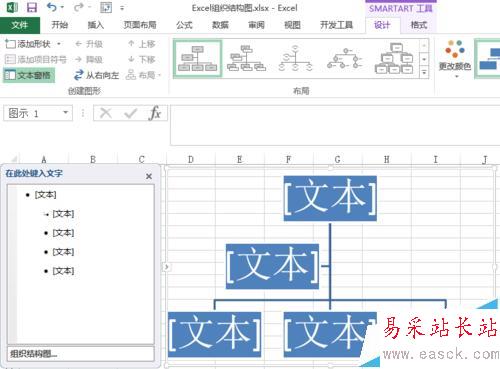Click the text pane collapse arrow on SmartArt frame
This screenshot has height=369, width=500.
(x=166, y=266)
